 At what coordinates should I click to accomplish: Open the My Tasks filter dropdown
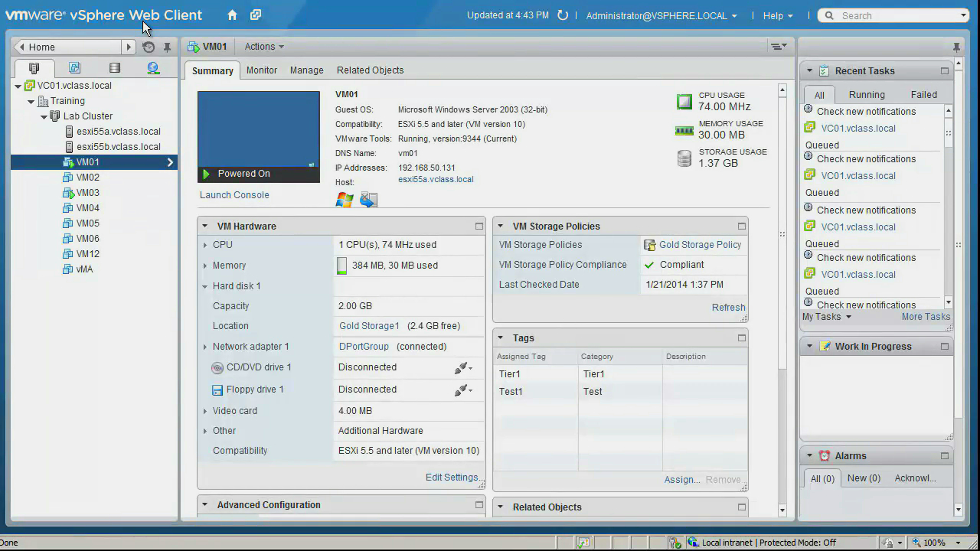coord(826,317)
